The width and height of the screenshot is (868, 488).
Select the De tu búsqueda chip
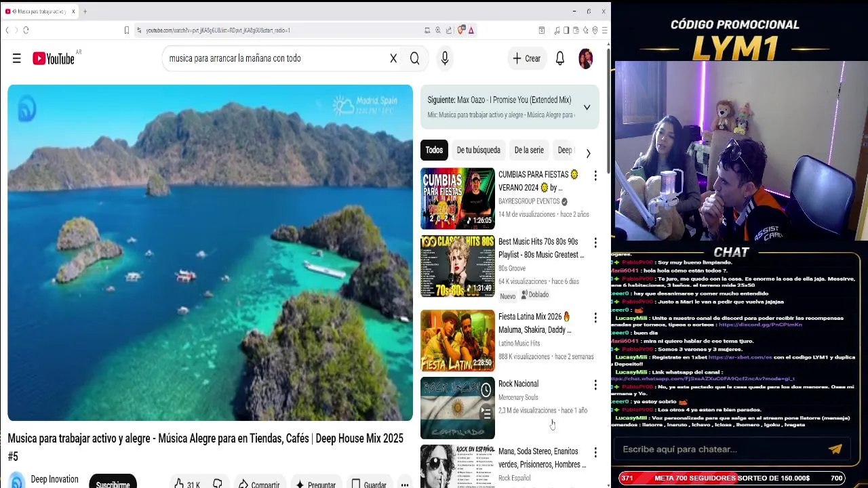[x=478, y=150]
